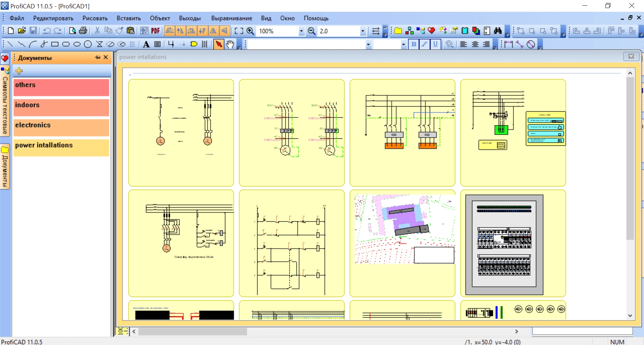644x345 pixels.
Task: Insert a logic gate symbol
Action: pyautogui.click(x=194, y=44)
